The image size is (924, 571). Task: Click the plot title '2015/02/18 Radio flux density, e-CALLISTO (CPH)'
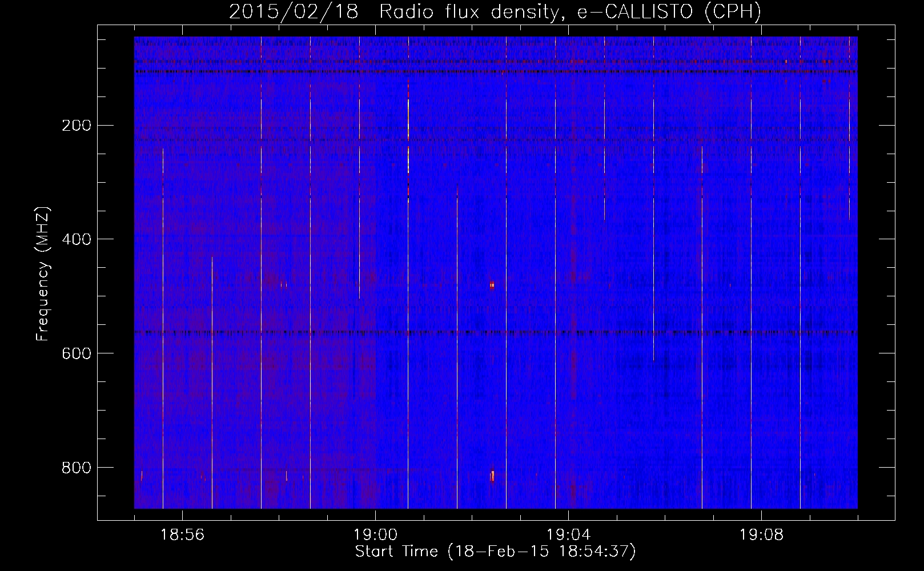click(x=495, y=11)
